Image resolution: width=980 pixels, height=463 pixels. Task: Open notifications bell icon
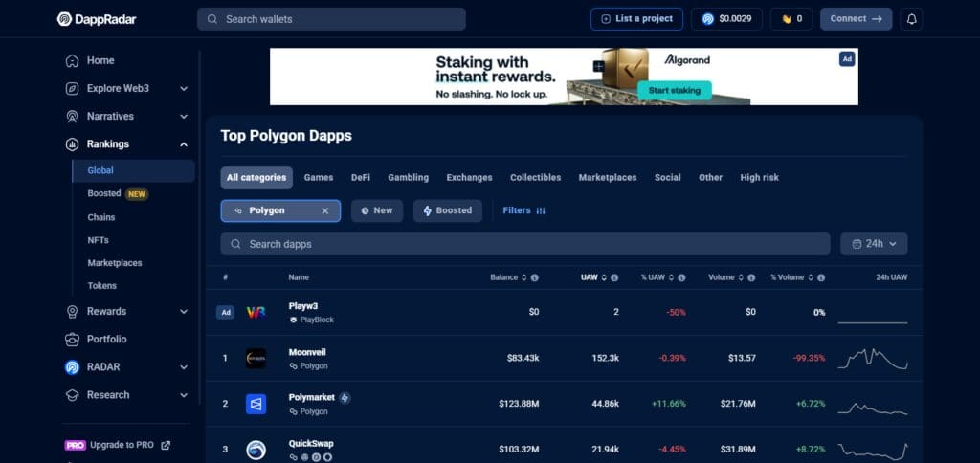click(911, 19)
